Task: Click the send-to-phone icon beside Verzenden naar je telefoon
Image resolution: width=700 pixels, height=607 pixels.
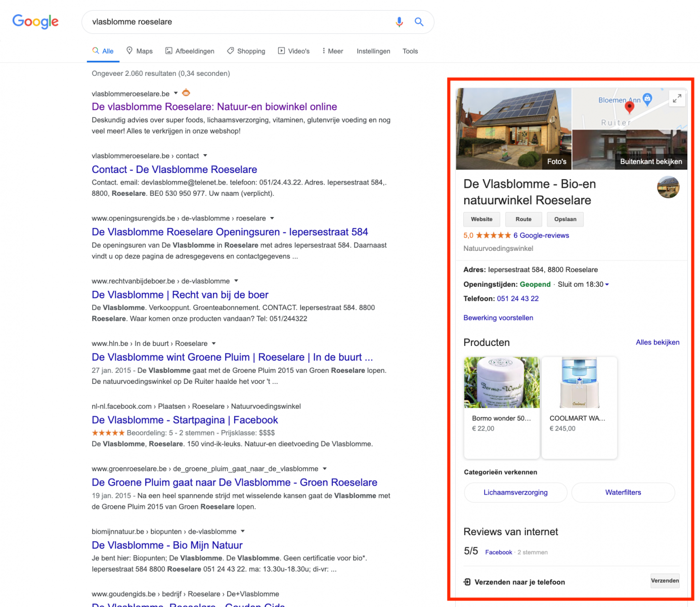Action: coord(466,582)
